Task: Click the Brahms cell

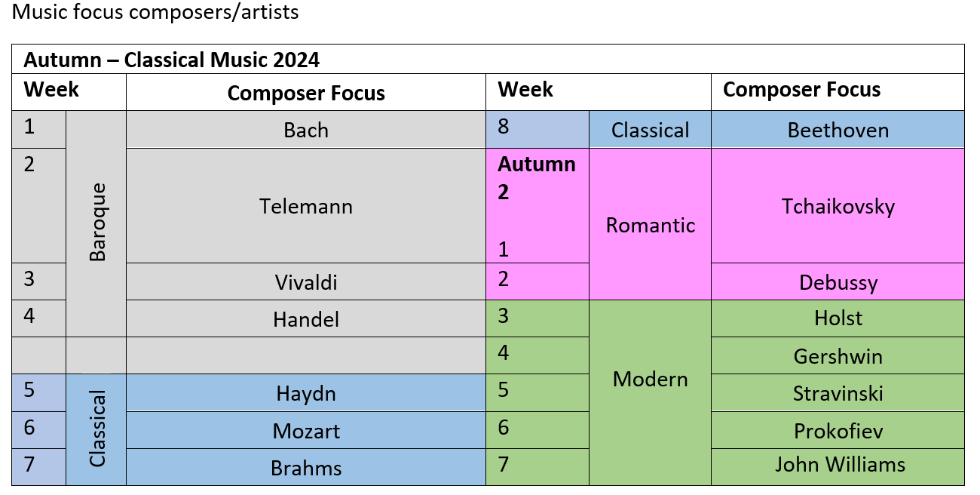Action: coord(305,467)
